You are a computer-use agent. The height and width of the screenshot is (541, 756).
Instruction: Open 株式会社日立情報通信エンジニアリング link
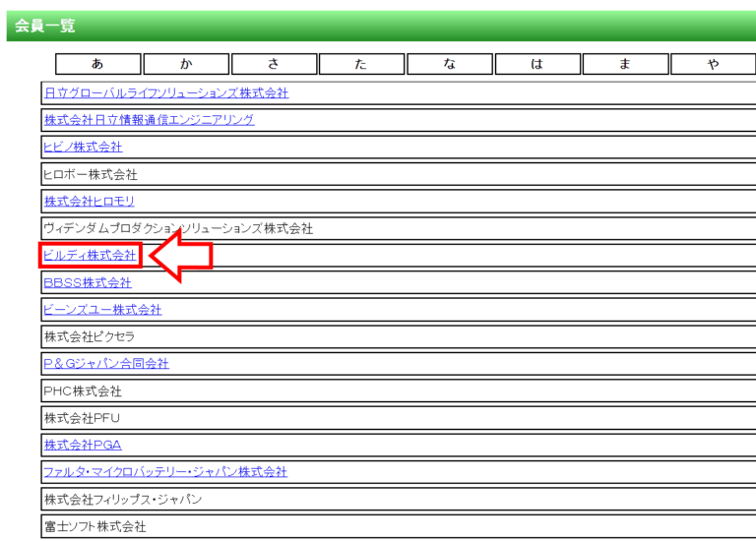[149, 120]
